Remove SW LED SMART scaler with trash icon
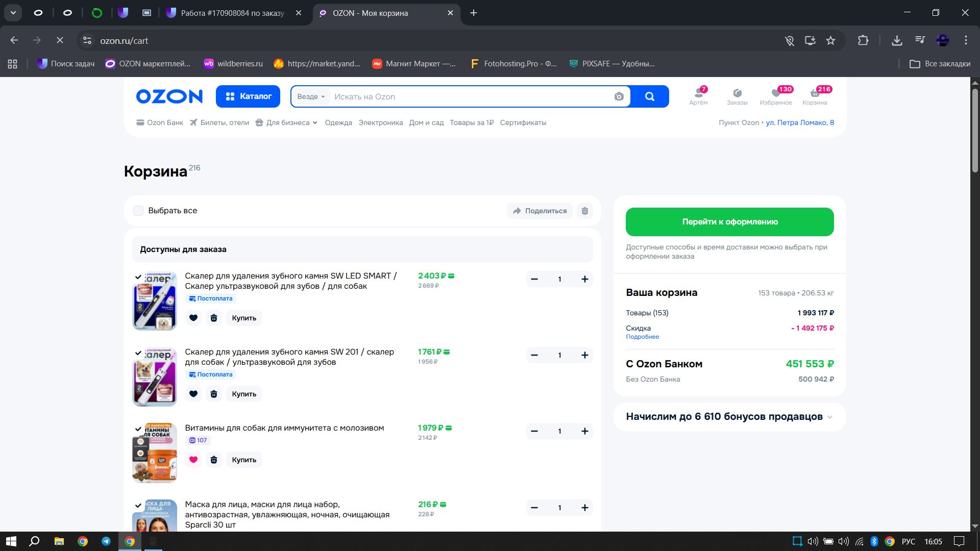980x551 pixels. tap(214, 318)
